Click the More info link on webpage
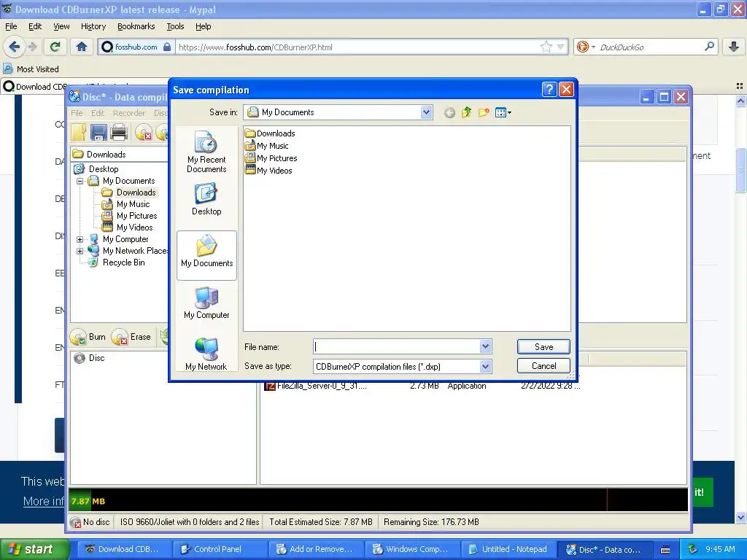The image size is (747, 560). (x=43, y=501)
